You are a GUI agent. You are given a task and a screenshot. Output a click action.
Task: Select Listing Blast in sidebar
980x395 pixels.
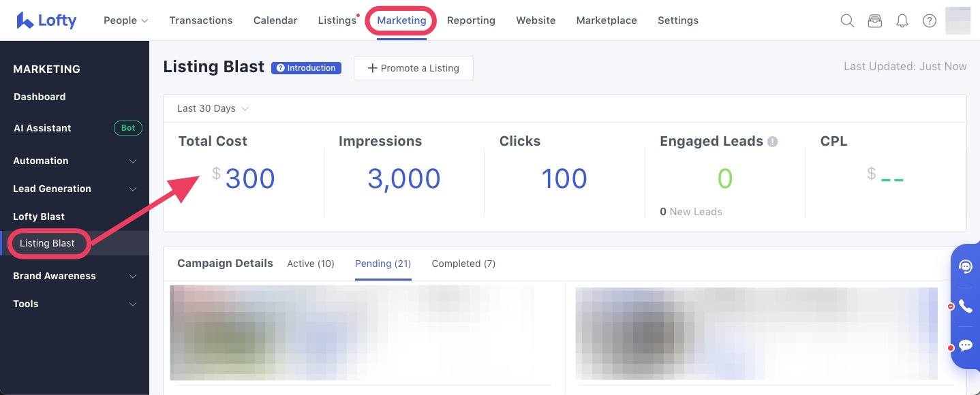point(47,243)
